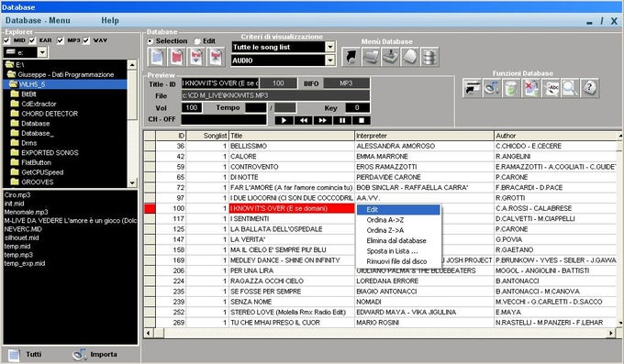Image resolution: width=624 pixels, height=364 pixels.
Task: Click the question mark help icon
Action: point(589,88)
